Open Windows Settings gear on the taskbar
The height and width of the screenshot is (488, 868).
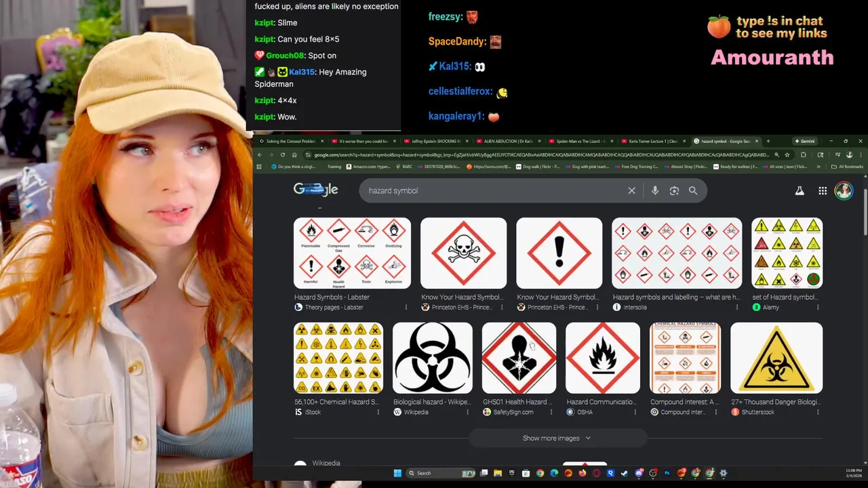[724, 473]
